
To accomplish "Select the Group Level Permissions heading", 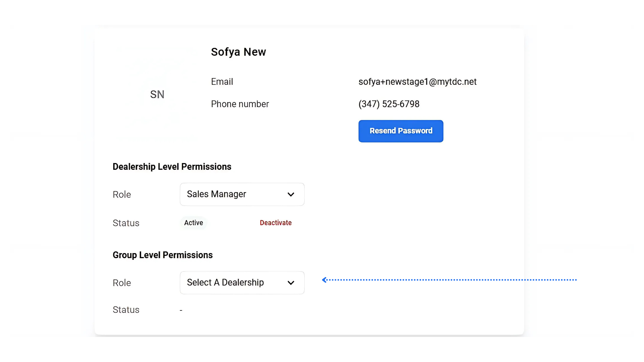I will [162, 255].
